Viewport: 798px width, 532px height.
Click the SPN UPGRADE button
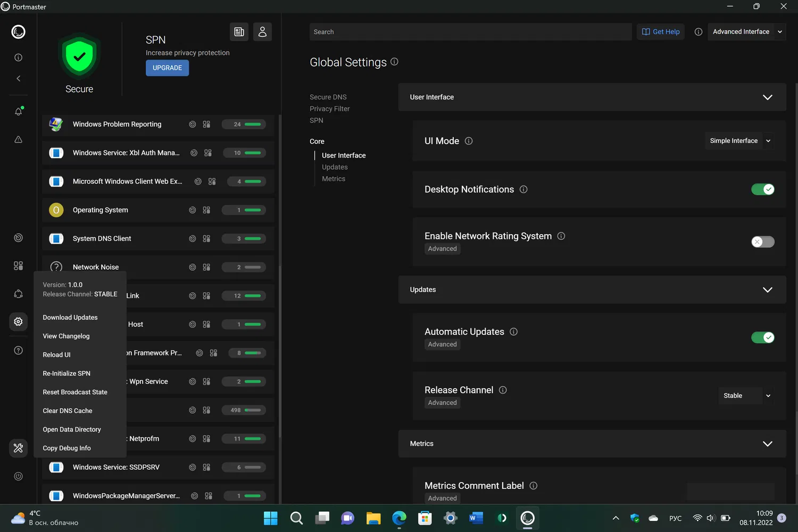[167, 68]
